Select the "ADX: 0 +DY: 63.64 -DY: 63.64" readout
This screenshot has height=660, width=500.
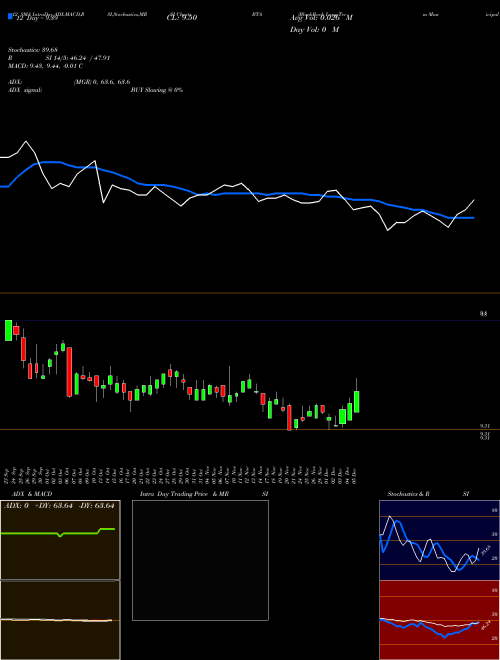point(59,506)
